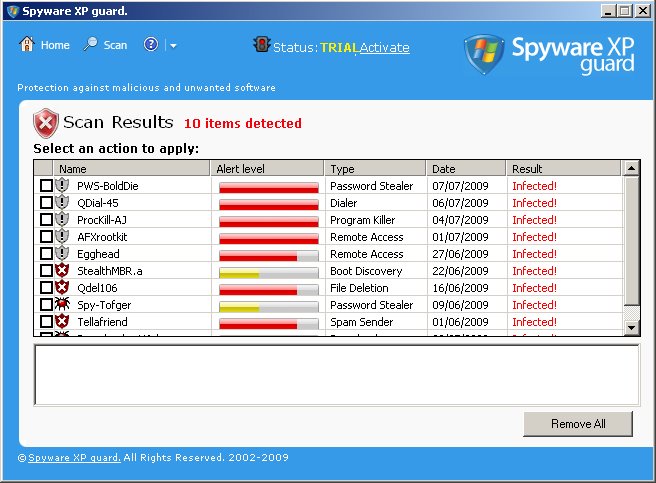Tick the checkbox for AFXrootkit

(x=46, y=237)
